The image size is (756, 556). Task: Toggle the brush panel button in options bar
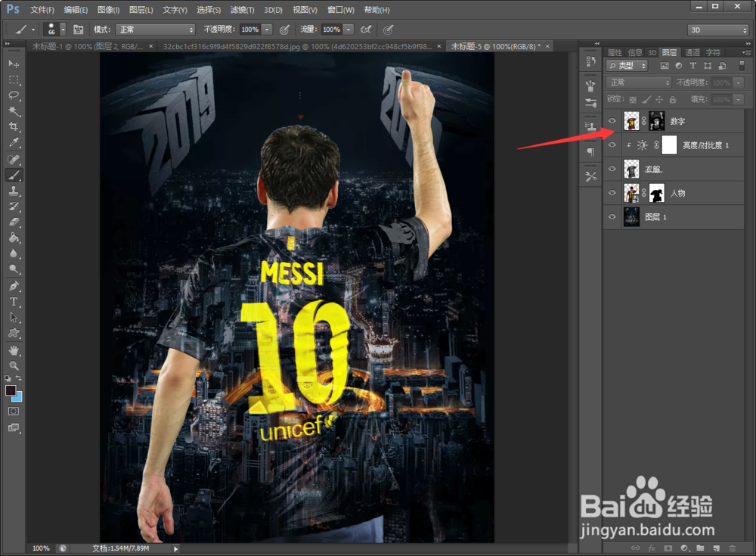click(x=78, y=30)
